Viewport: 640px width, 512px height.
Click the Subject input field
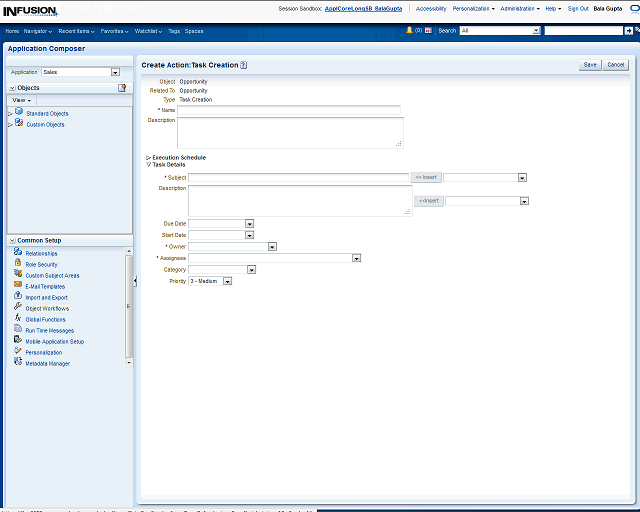pos(299,177)
